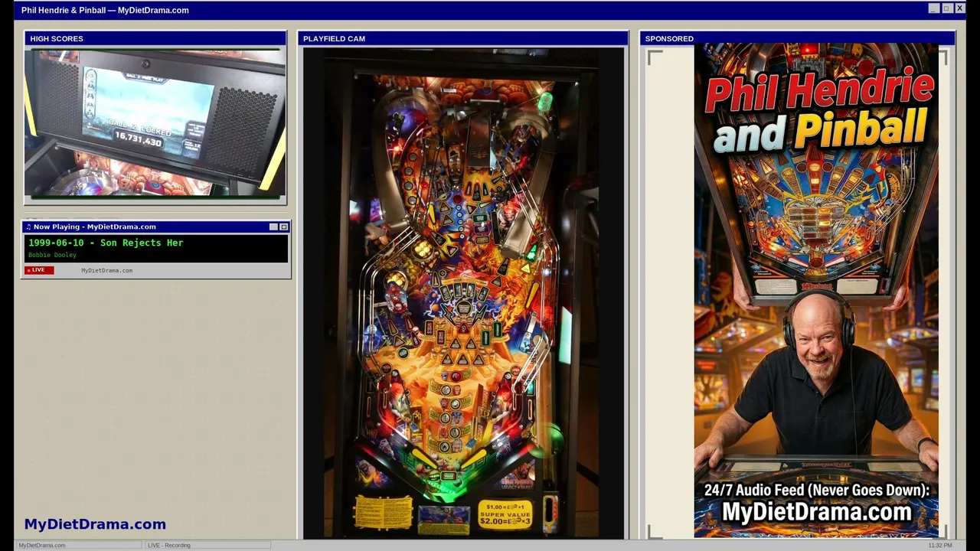Image resolution: width=980 pixels, height=551 pixels.
Task: Minimize the Now Playing widget
Action: click(x=273, y=227)
